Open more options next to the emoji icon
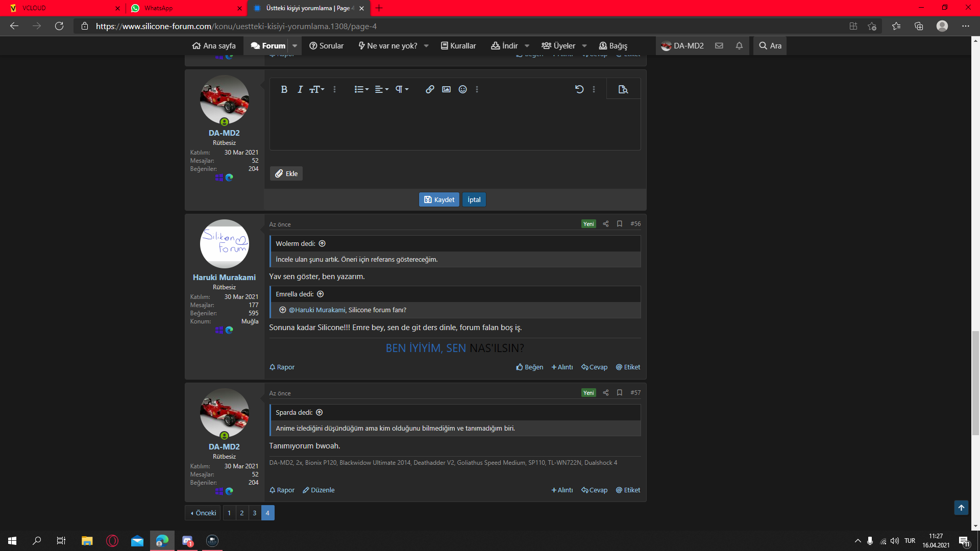Image resolution: width=980 pixels, height=551 pixels. [477, 89]
